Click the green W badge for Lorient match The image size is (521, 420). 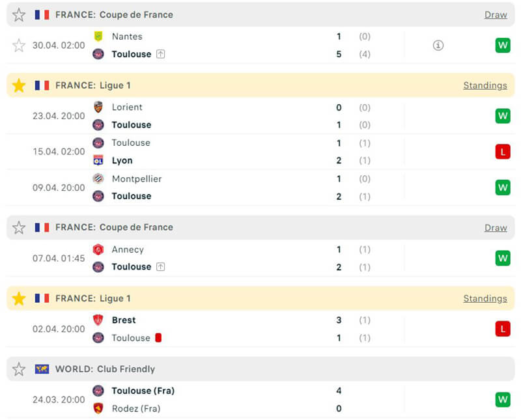503,117
